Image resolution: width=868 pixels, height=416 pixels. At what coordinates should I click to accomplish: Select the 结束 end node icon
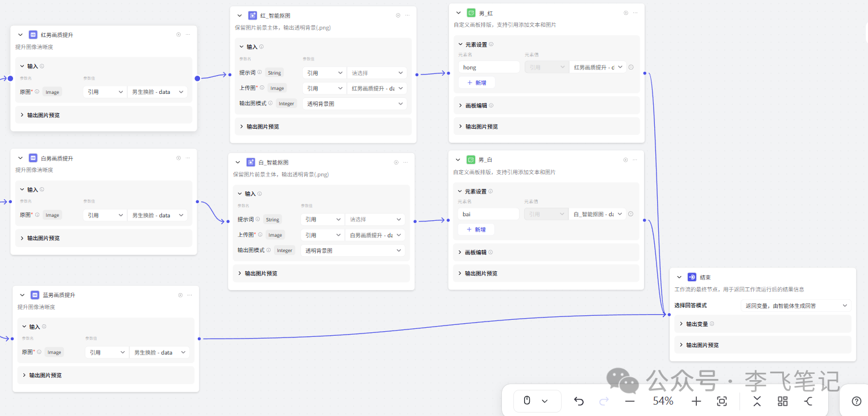click(692, 277)
